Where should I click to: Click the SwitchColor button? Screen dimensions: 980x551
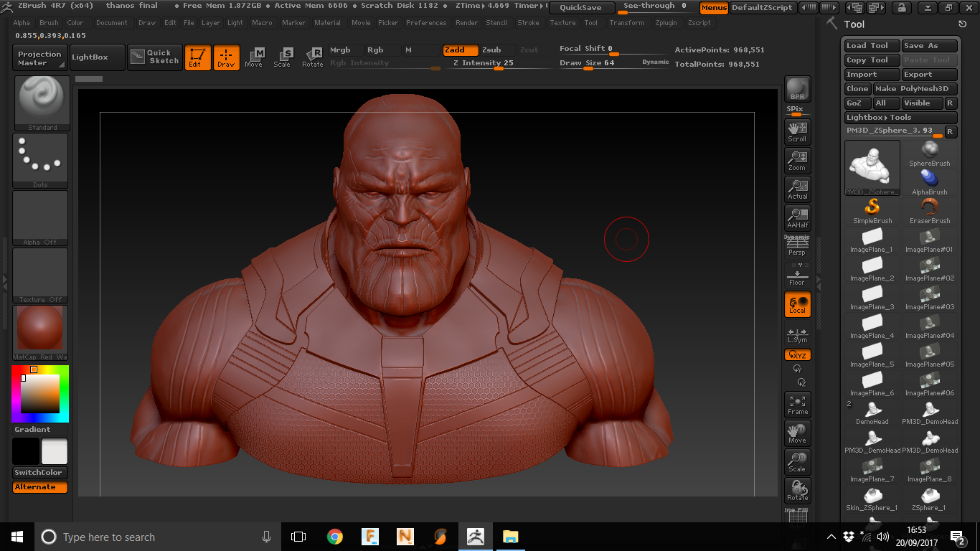[40, 473]
